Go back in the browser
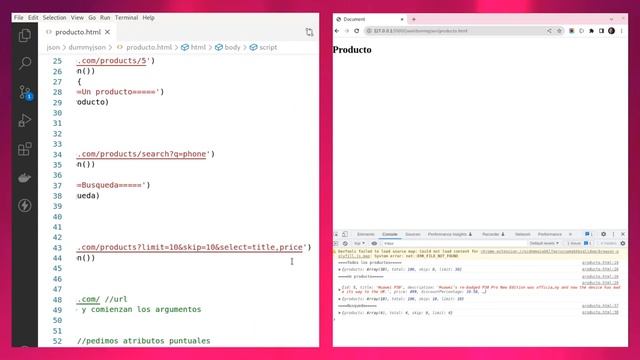This screenshot has height=360, width=640. [337, 31]
